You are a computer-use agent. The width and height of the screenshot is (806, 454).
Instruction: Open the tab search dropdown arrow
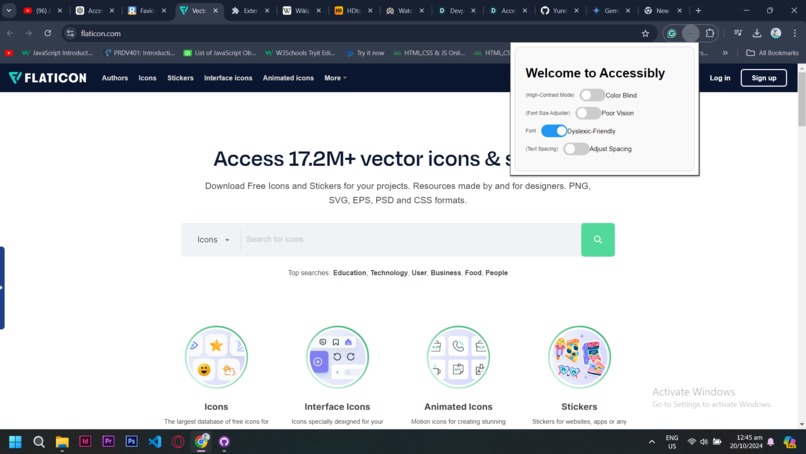tap(9, 10)
